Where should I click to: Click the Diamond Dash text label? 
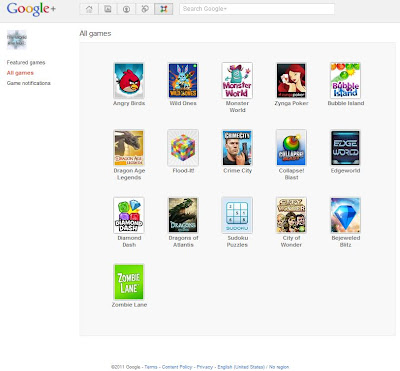(x=129, y=241)
